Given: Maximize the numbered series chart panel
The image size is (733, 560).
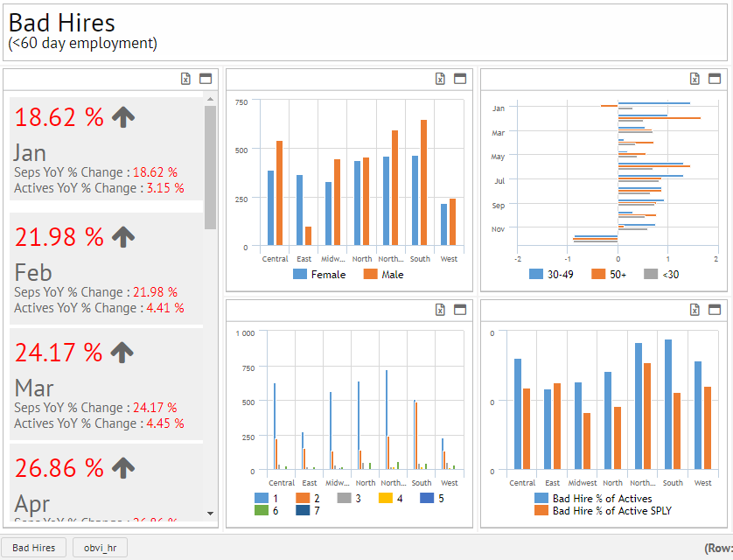Looking at the screenshot, I should tap(460, 310).
